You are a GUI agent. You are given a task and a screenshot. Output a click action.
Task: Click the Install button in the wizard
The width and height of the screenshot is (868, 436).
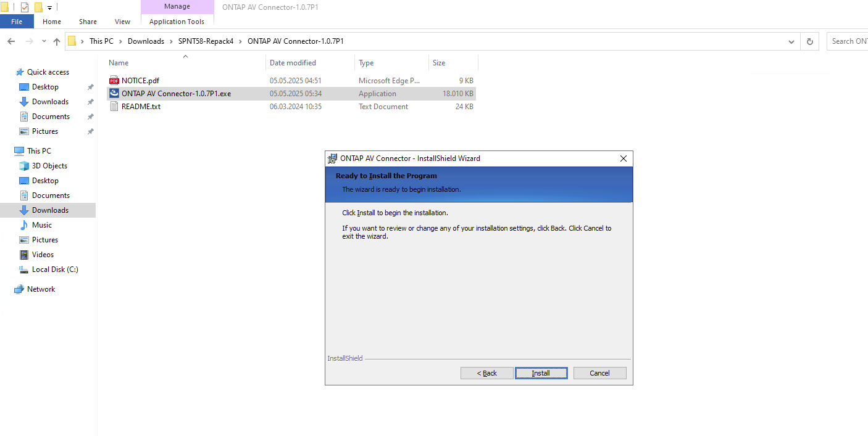pos(541,373)
